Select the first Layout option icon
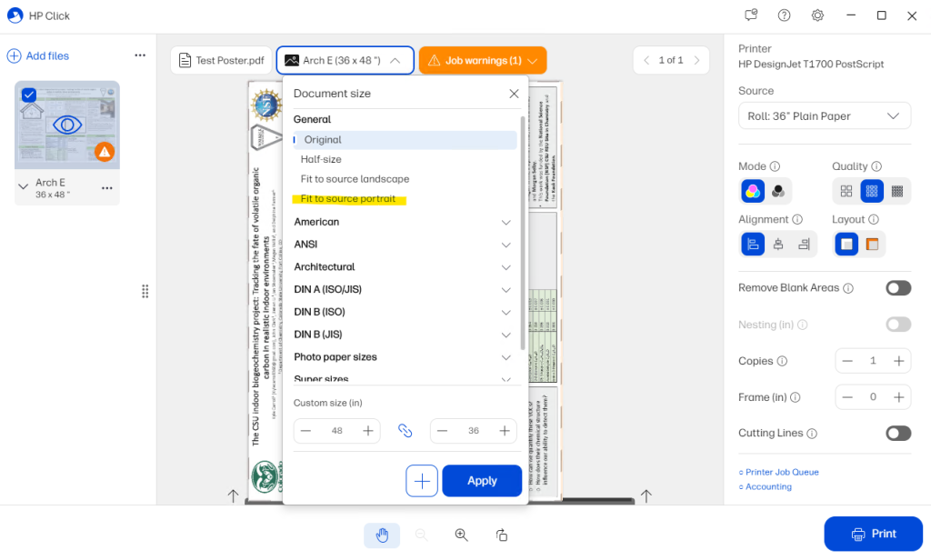This screenshot has width=931, height=560. [x=846, y=244]
